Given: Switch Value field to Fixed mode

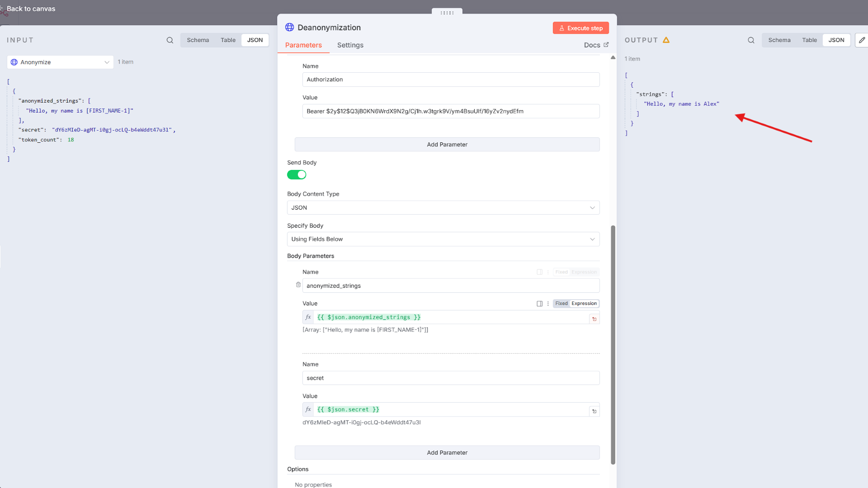Looking at the screenshot, I should (561, 304).
